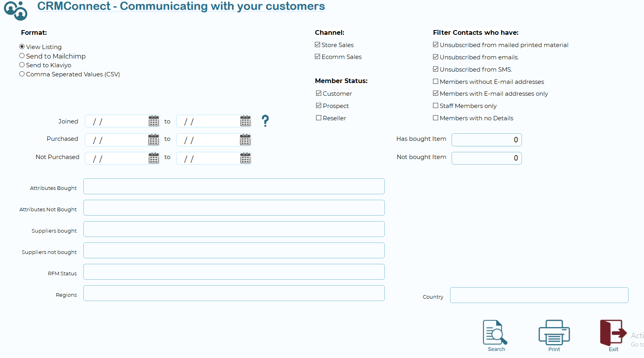This screenshot has height=358, width=644.
Task: Uncheck the Store Sales channel
Action: point(318,45)
